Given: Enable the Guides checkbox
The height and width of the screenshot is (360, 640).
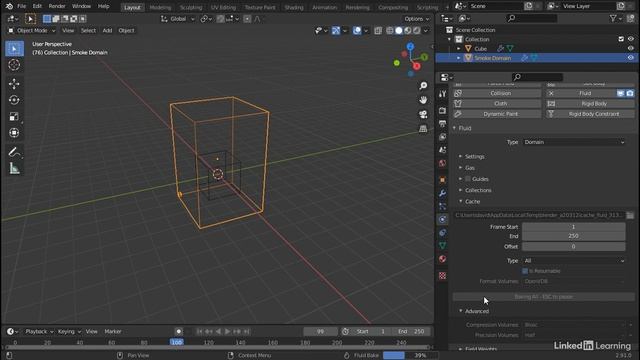Looking at the screenshot, I should tap(468, 179).
